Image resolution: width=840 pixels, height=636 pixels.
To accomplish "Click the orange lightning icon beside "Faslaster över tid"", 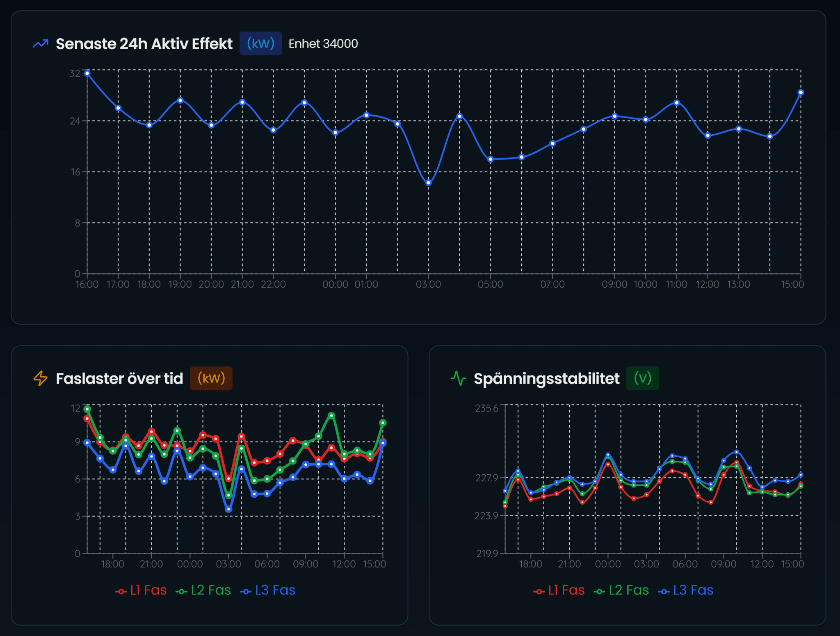I will click(x=41, y=378).
